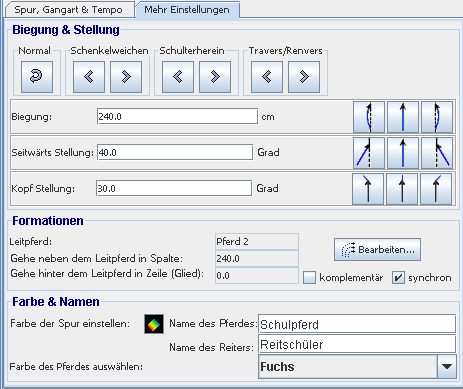Set Biegung to straight icon
The image size is (463, 389).
403,117
